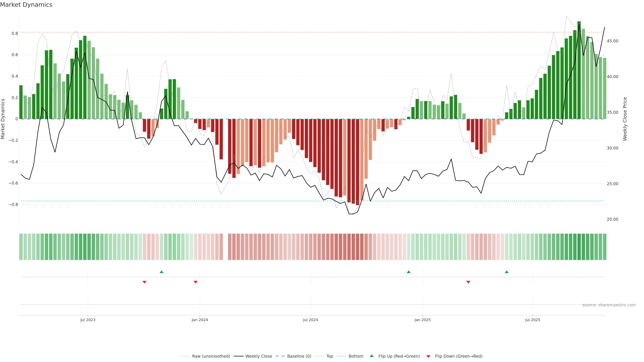Click the red Flip Down triangle in 2025
Screen dimensions: 644x362
[x=468, y=282]
